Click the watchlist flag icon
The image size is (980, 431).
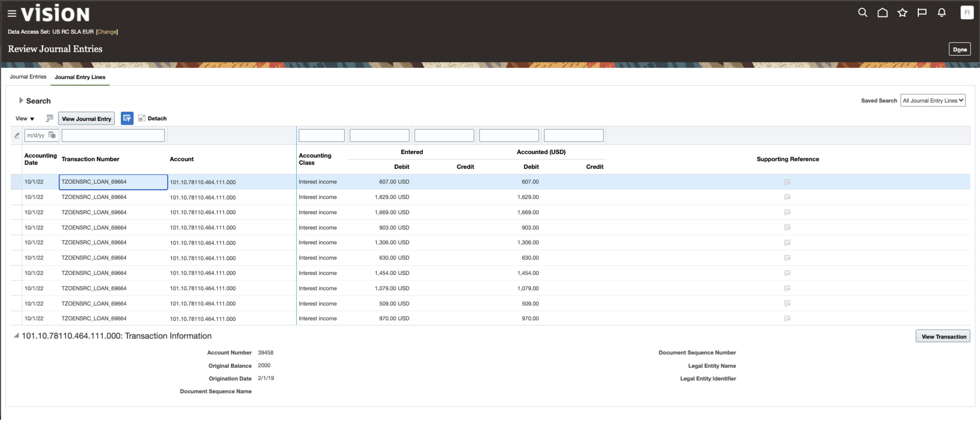[922, 12]
